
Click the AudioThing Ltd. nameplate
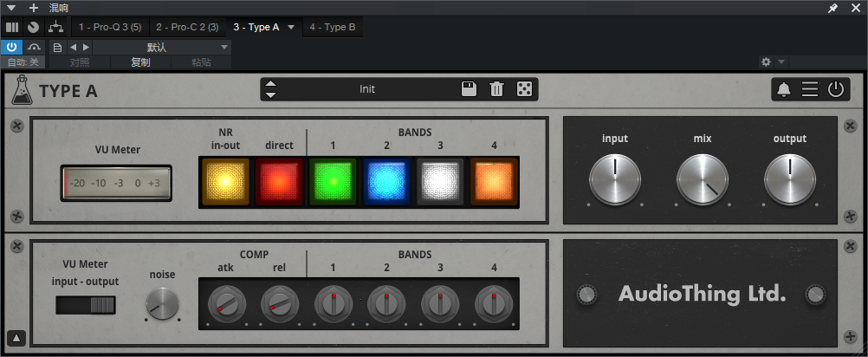(x=702, y=294)
